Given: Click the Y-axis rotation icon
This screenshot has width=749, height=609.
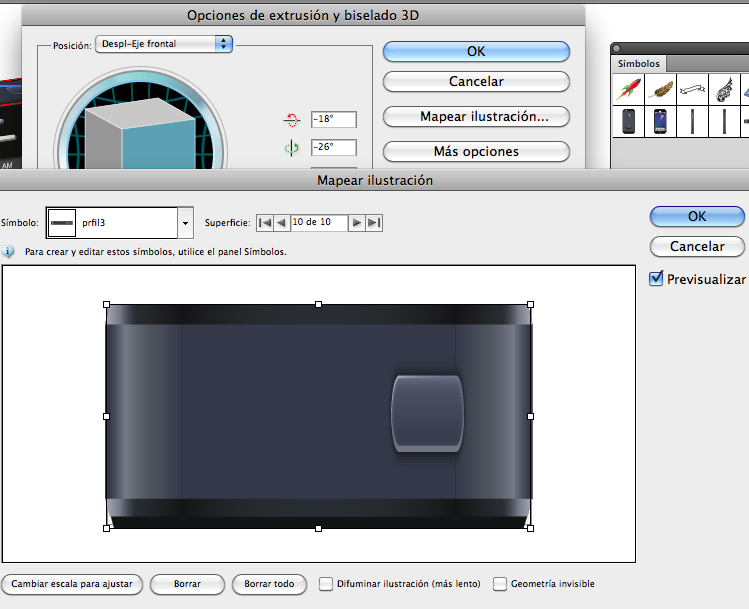Looking at the screenshot, I should click(x=291, y=148).
